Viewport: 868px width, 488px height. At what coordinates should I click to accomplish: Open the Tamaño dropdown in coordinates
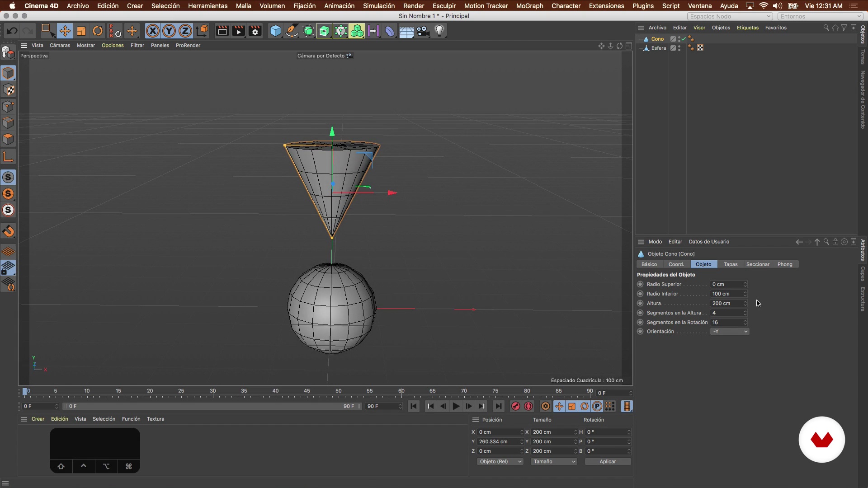pos(554,461)
